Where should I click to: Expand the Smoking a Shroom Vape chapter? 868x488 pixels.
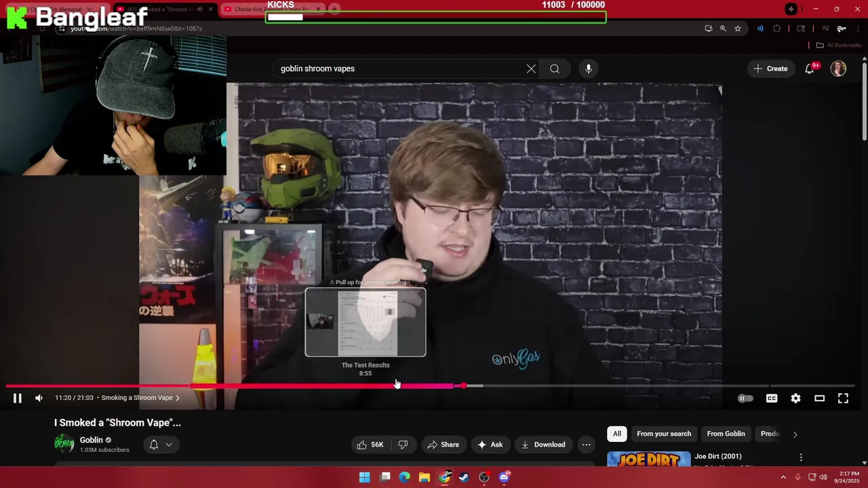pos(140,398)
